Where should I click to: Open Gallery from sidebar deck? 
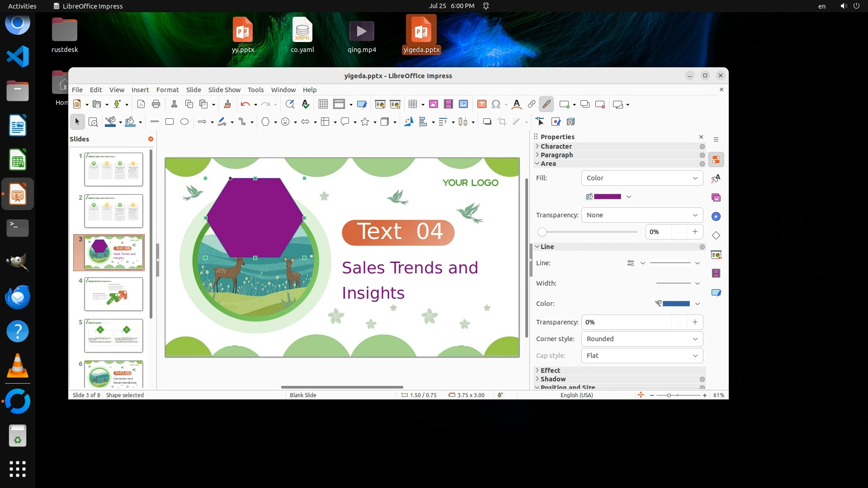(716, 197)
